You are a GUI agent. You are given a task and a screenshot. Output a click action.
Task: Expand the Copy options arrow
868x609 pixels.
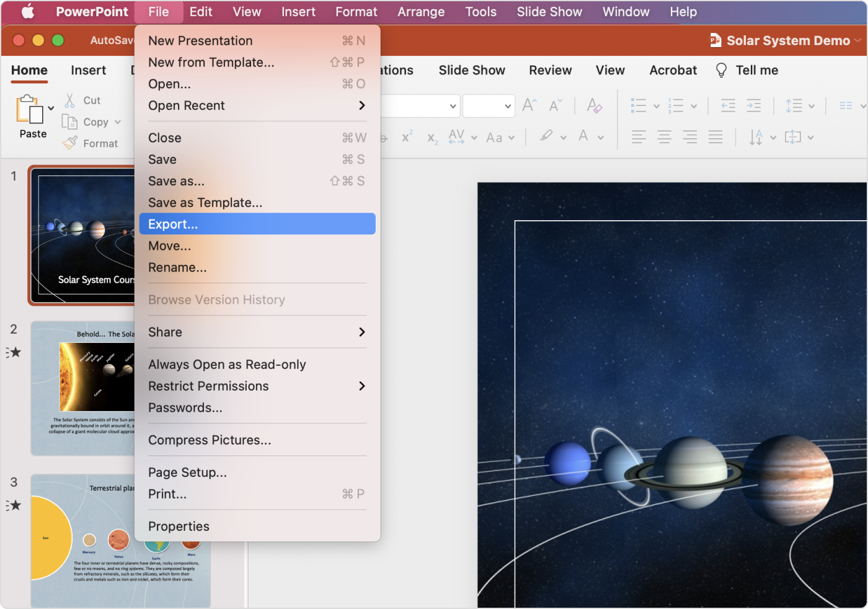click(x=118, y=122)
